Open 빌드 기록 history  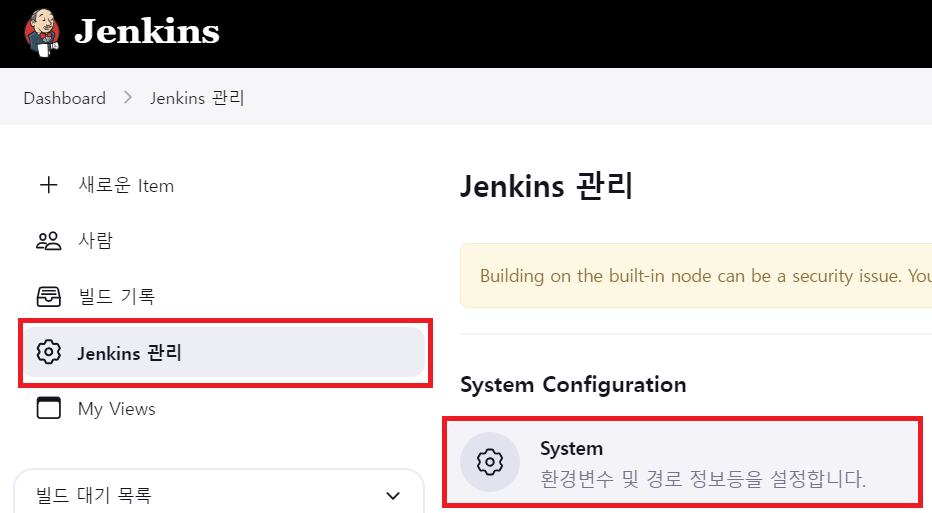point(116,296)
